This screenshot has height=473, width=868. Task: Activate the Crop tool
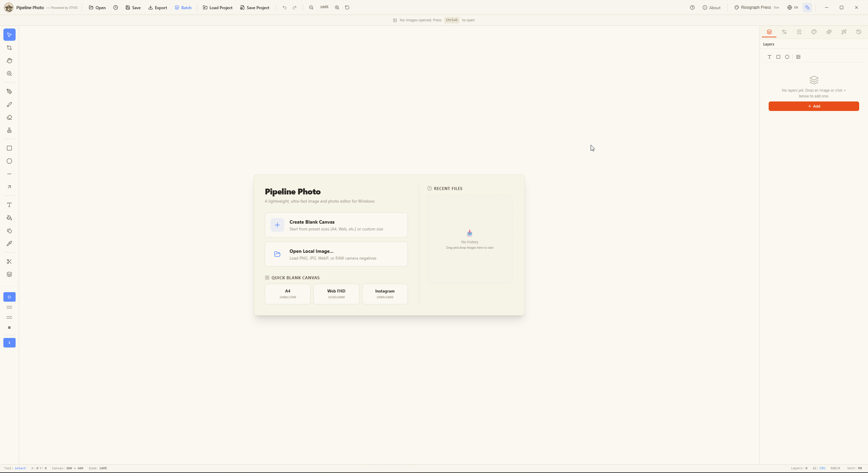click(9, 48)
